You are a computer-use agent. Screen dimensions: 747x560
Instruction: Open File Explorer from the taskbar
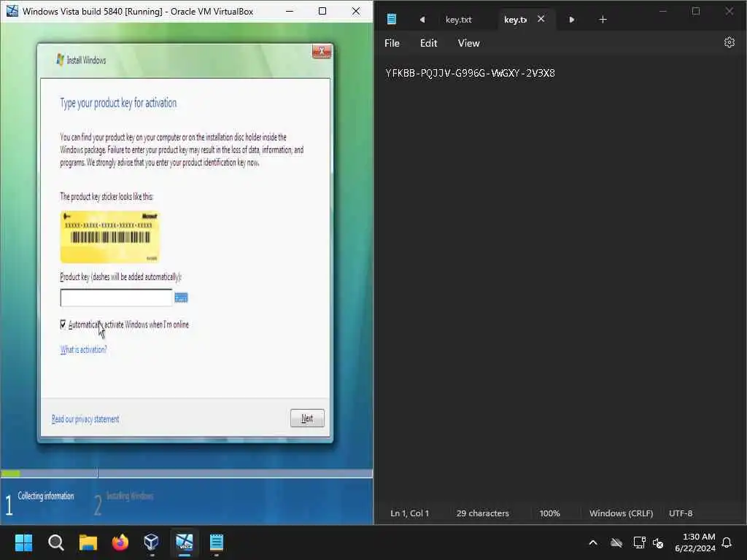[x=88, y=542]
